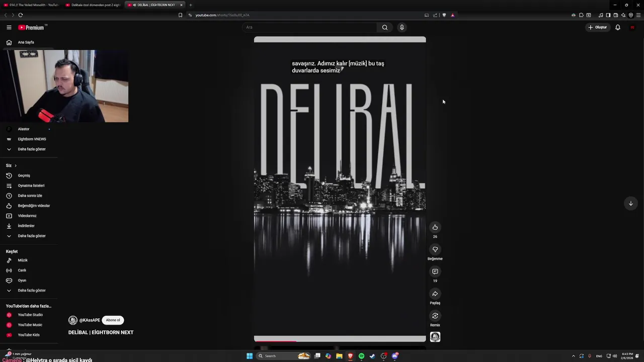Open the sound thumbnail below Remix
The height and width of the screenshot is (362, 644).
pyautogui.click(x=435, y=337)
